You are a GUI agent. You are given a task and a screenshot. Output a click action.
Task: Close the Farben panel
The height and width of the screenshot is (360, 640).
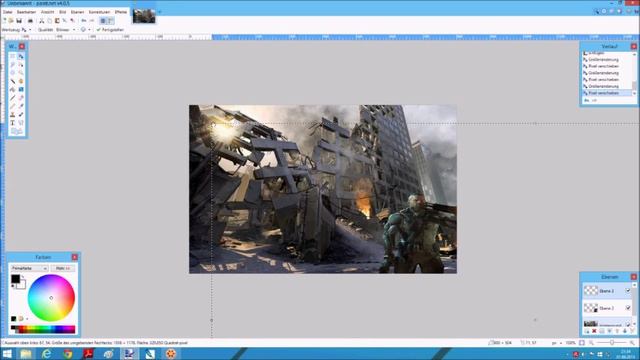pyautogui.click(x=74, y=257)
